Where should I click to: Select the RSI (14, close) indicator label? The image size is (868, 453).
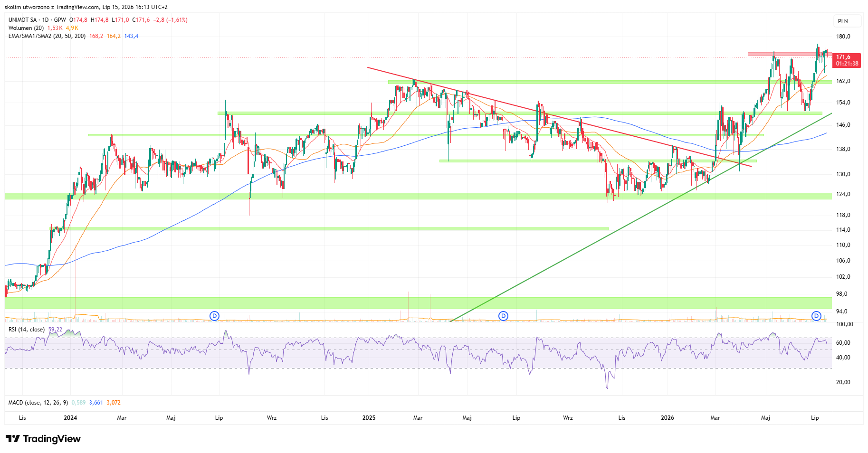click(27, 330)
